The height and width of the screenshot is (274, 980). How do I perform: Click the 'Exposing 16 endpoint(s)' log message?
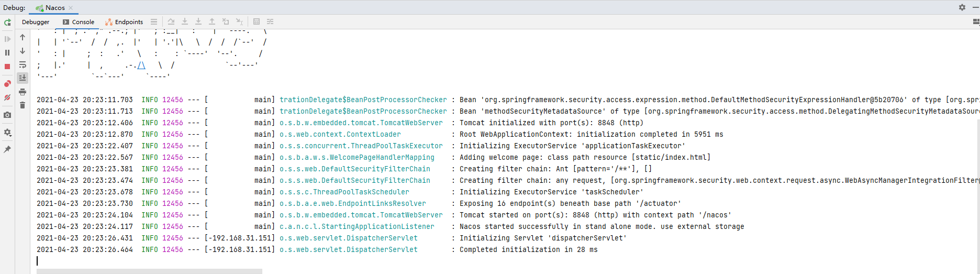[571, 203]
